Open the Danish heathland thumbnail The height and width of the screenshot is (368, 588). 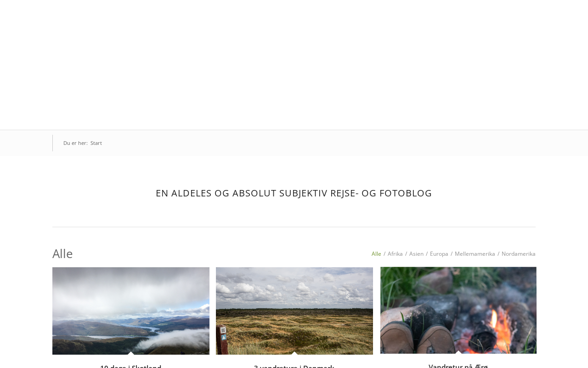294,311
